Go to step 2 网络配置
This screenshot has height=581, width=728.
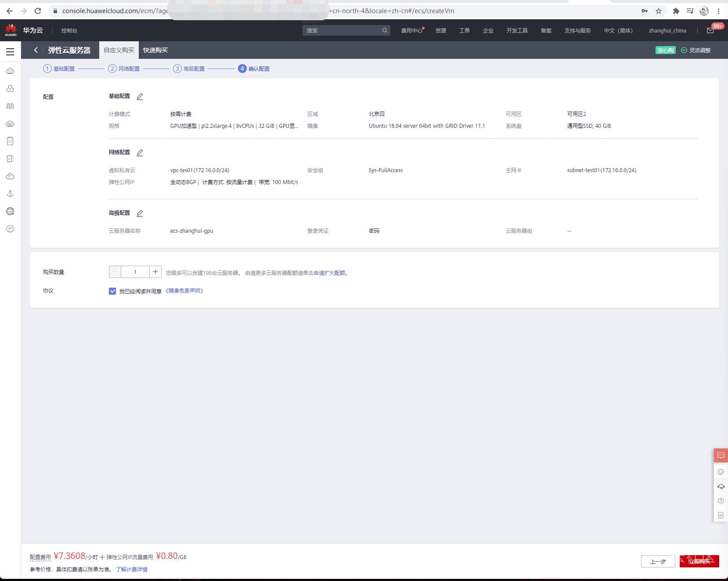(124, 69)
